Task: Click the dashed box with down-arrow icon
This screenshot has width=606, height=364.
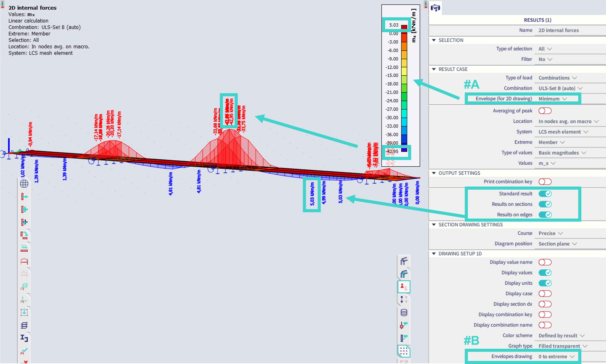Action: tap(24, 312)
